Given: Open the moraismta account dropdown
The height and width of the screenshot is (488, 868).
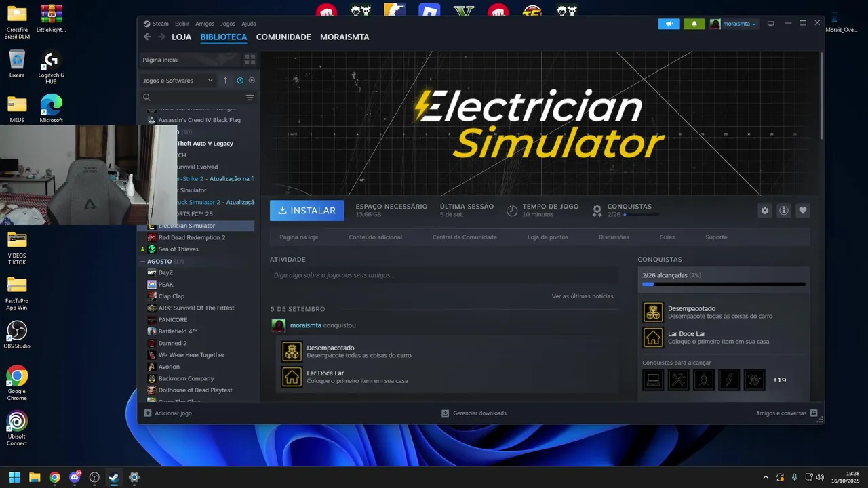Looking at the screenshot, I should coord(734,24).
